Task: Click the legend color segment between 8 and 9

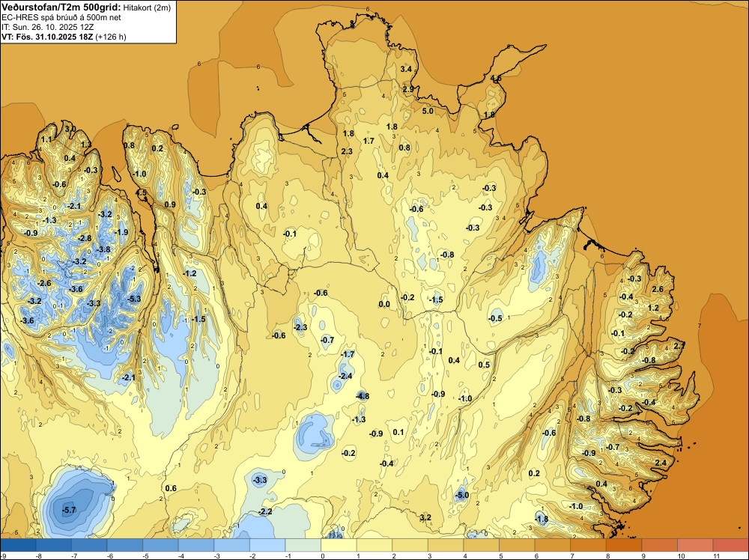Action: coord(624,545)
